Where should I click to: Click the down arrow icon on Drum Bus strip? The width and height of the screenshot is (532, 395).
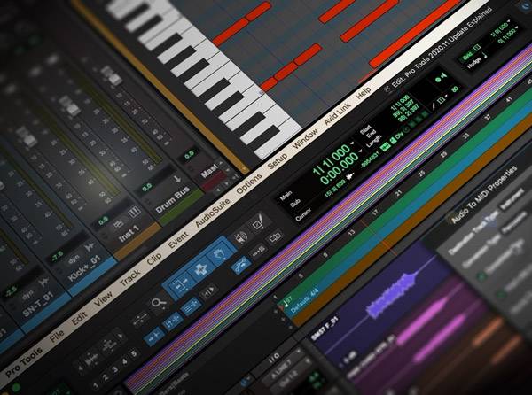click(x=177, y=179)
